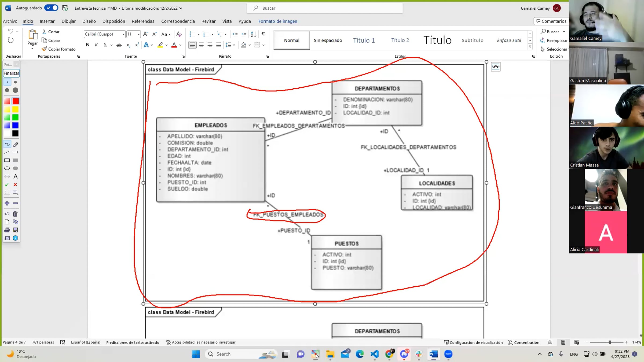644x362 pixels.
Task: Expand the styles gallery more arrow
Action: click(x=530, y=47)
